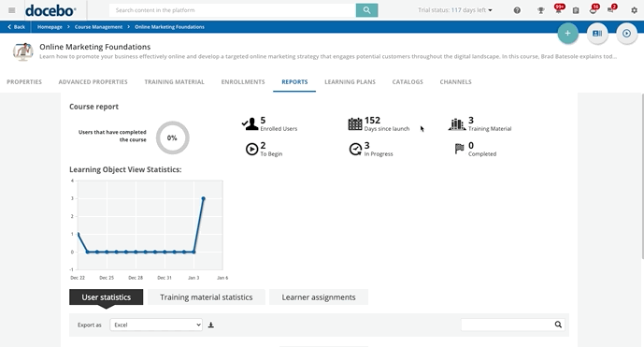Open the admin settings gear icon
This screenshot has height=347, width=644.
tap(634, 10)
